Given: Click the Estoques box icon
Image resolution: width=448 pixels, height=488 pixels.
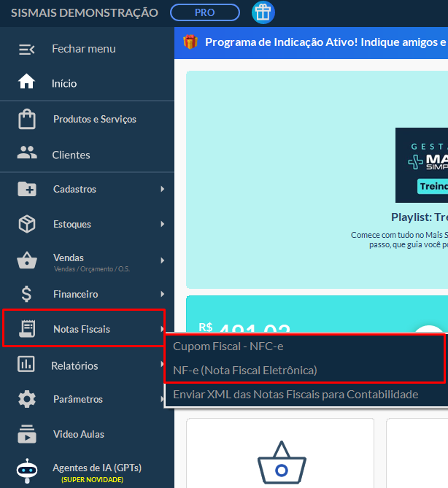Looking at the screenshot, I should point(27,224).
